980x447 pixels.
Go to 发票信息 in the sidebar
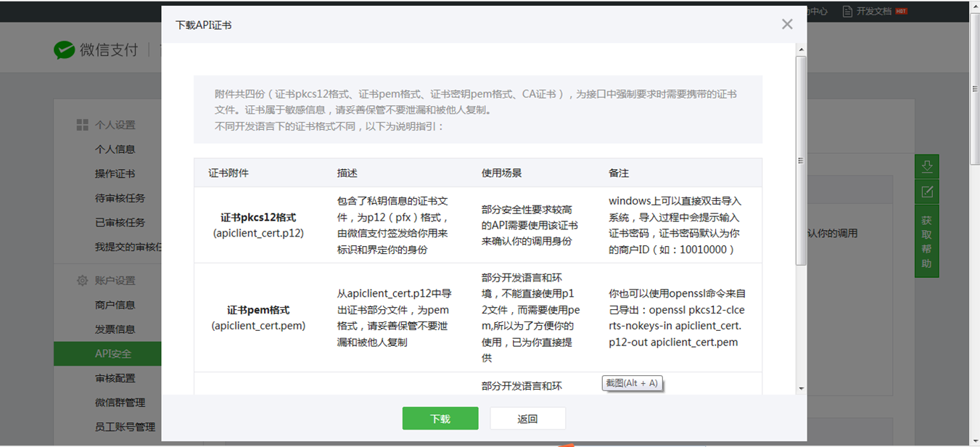point(115,329)
